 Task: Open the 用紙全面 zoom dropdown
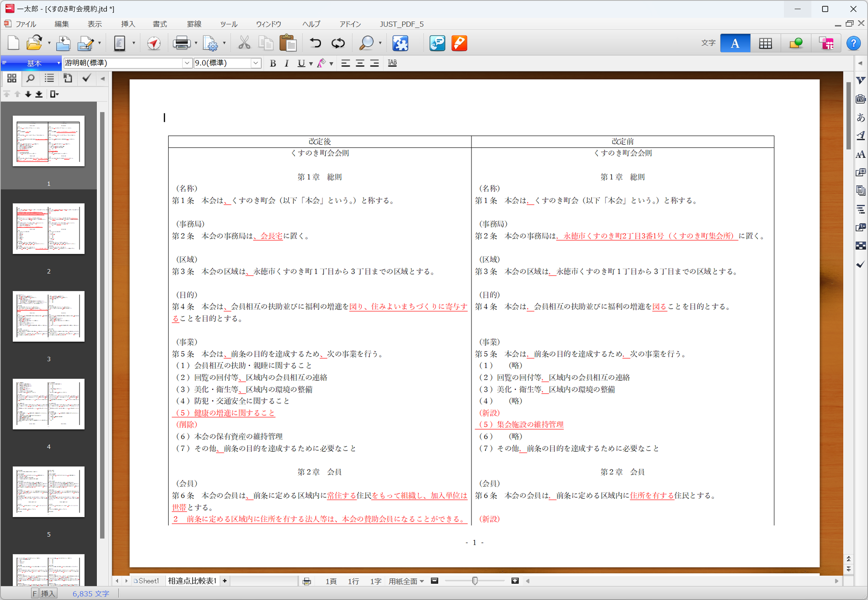coord(406,581)
